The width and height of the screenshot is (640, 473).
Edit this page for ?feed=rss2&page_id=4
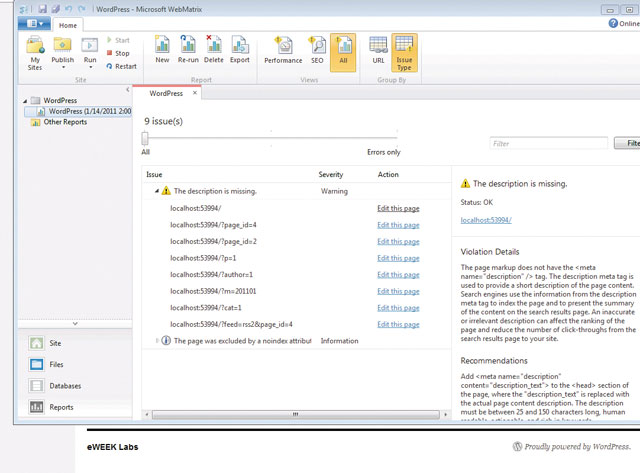tap(398, 324)
